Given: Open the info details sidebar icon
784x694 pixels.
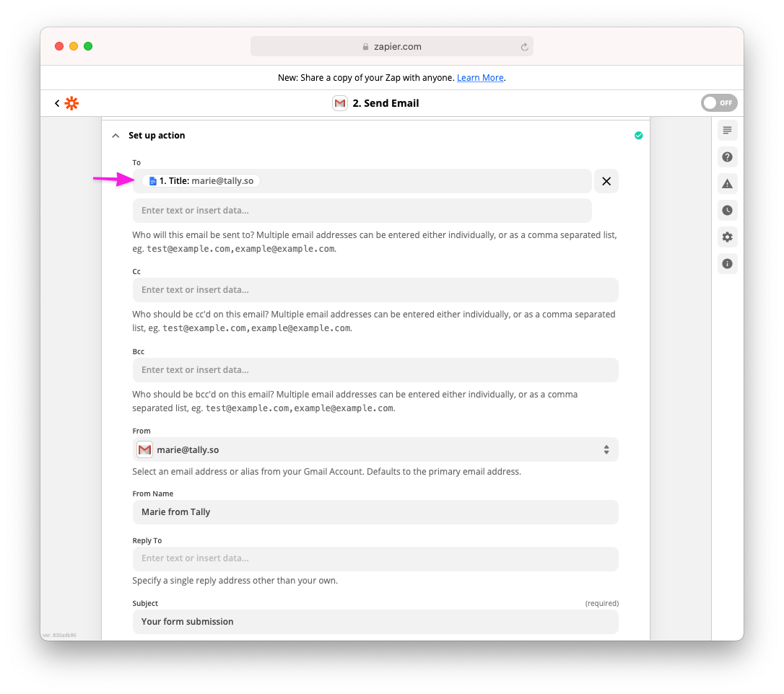Looking at the screenshot, I should pos(727,264).
